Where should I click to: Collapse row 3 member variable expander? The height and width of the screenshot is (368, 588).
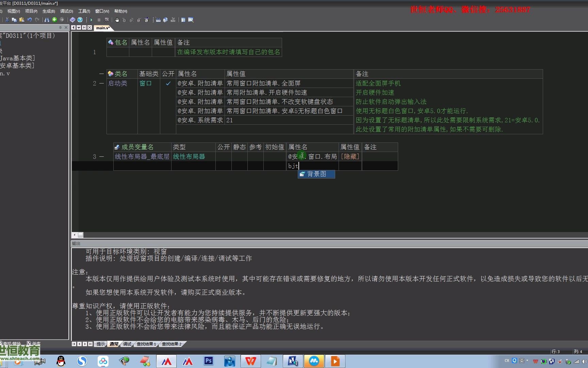click(101, 157)
